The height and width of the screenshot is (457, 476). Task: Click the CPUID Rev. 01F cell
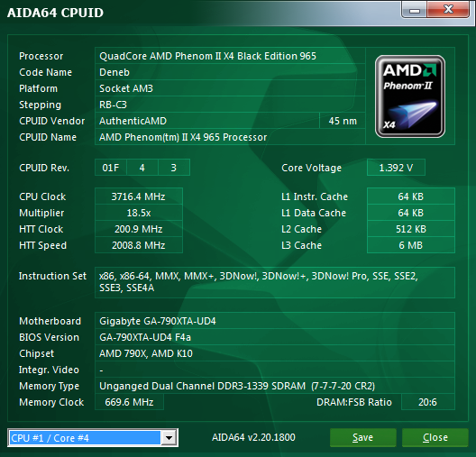pyautogui.click(x=111, y=168)
